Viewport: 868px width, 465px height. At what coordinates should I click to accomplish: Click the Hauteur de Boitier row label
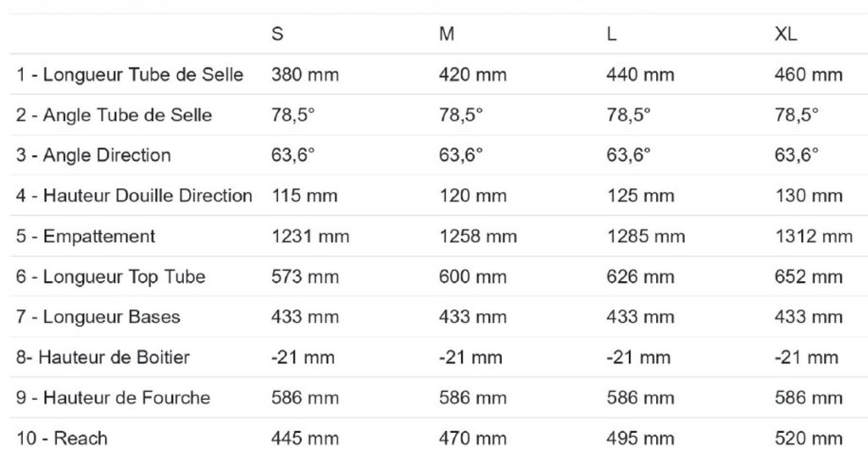click(103, 357)
